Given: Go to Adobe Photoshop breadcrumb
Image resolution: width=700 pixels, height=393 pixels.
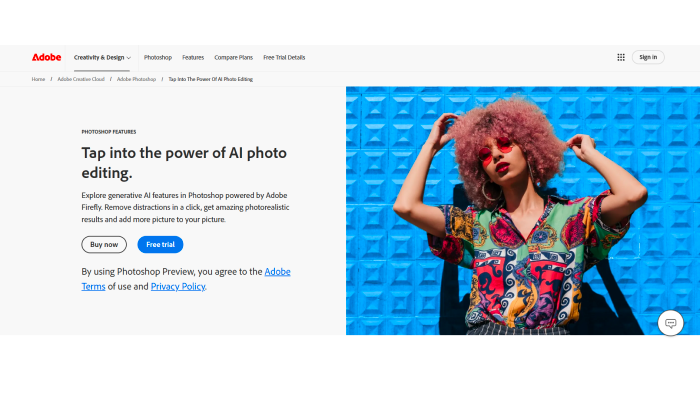Looking at the screenshot, I should (x=136, y=79).
